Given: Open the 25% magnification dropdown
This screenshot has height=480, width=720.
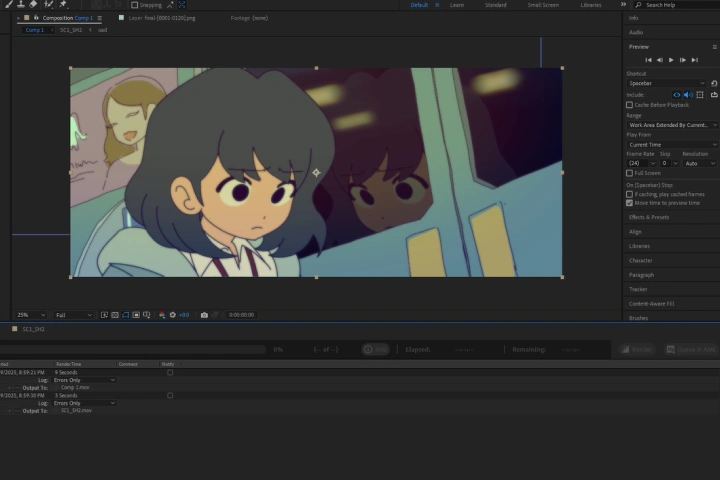Looking at the screenshot, I should [x=31, y=315].
